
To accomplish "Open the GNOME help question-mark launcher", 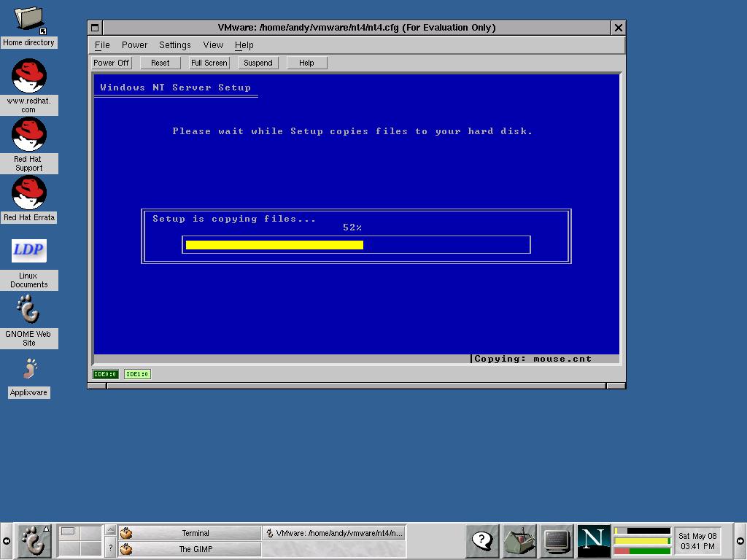I will (x=482, y=540).
